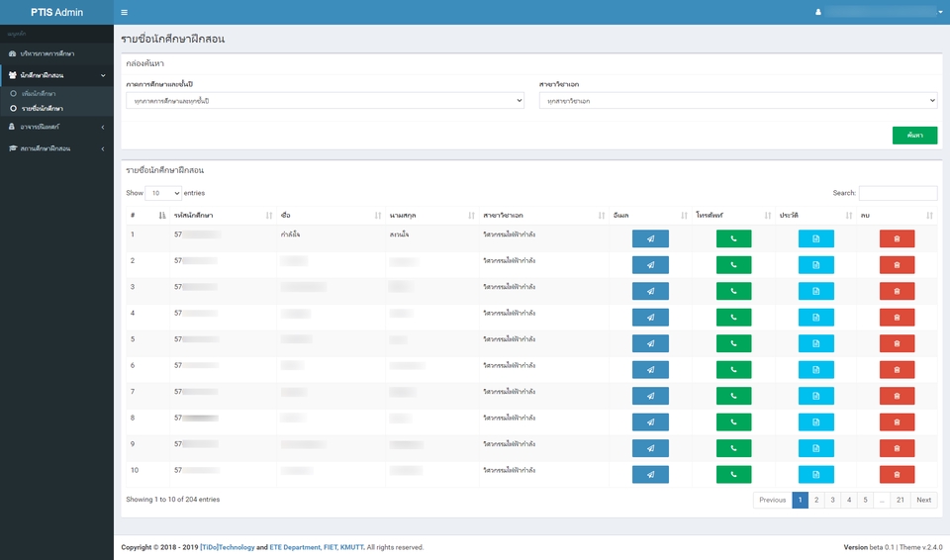Sort by first name column header
Screen dimensions: 950x560
[331, 215]
